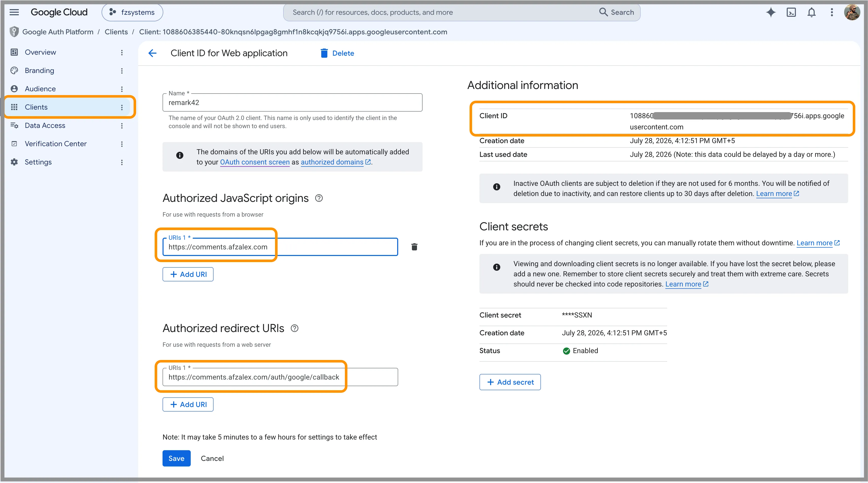Click the Settings gear icon in sidebar
Image resolution: width=868 pixels, height=483 pixels.
14,162
